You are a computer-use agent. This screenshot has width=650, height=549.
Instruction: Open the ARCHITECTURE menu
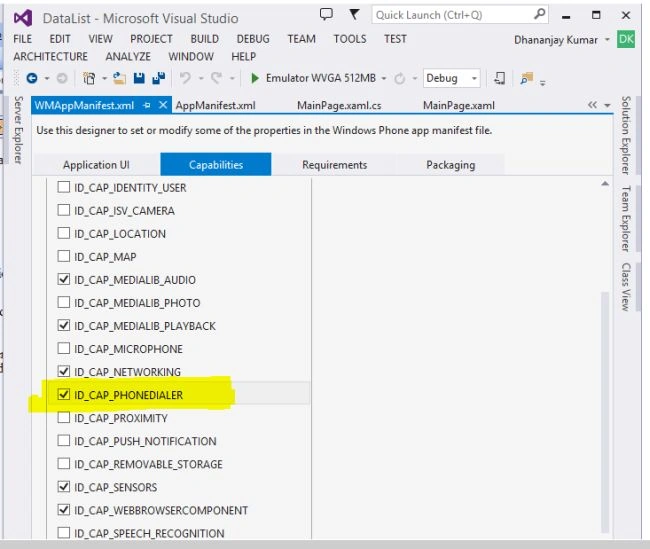pyautogui.click(x=51, y=56)
